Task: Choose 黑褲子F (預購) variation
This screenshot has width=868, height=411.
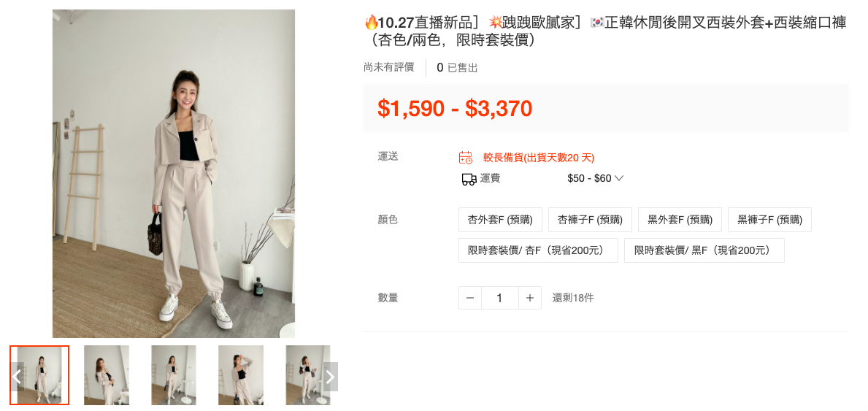Action: pos(769,220)
